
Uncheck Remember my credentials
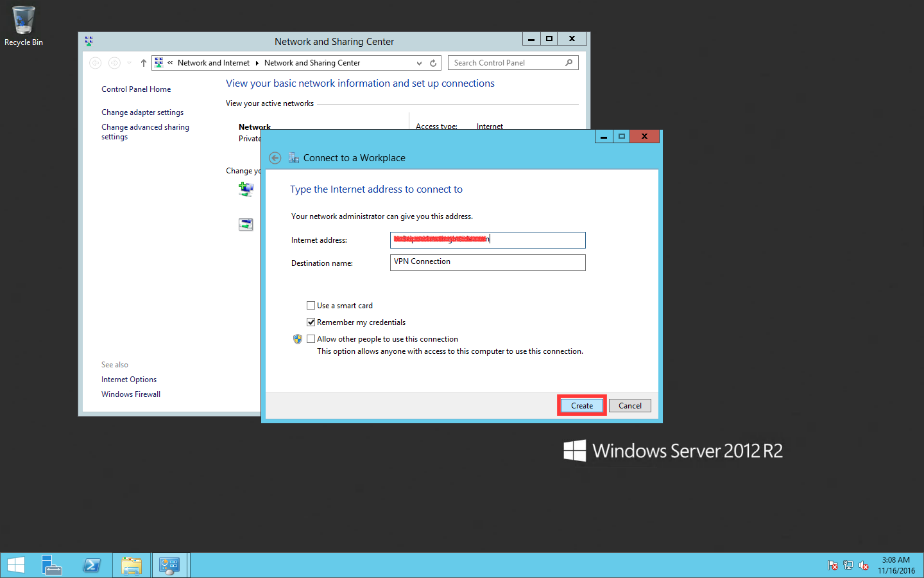click(x=311, y=322)
